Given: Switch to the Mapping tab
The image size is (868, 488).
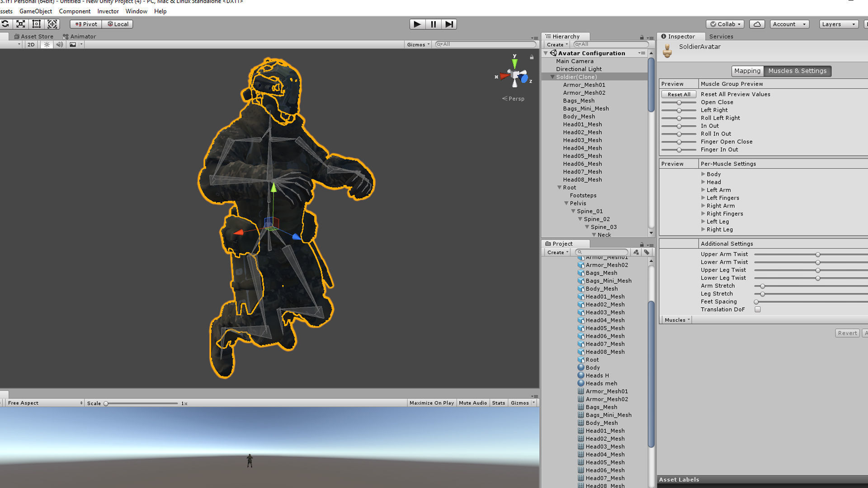Looking at the screenshot, I should coord(747,71).
